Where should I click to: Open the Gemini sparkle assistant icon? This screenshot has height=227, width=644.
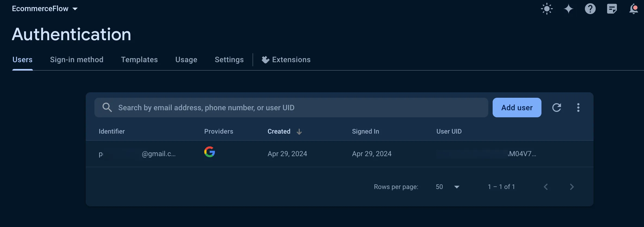click(x=568, y=9)
